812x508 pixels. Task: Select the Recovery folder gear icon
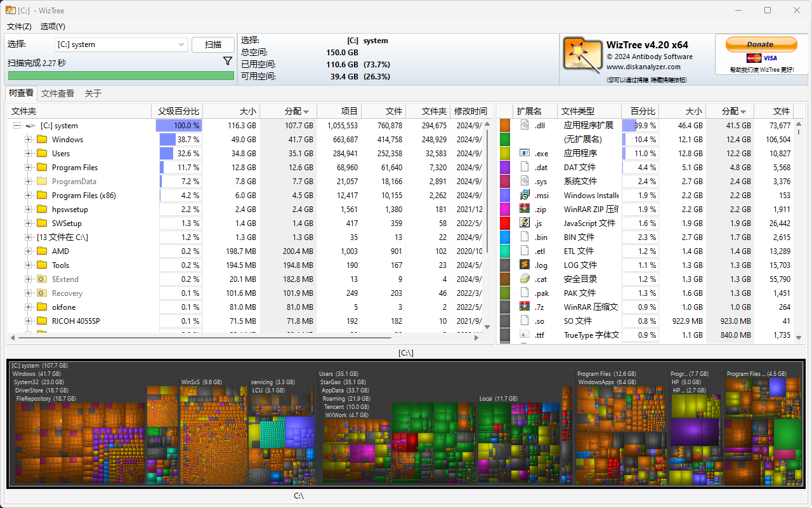coord(43,293)
